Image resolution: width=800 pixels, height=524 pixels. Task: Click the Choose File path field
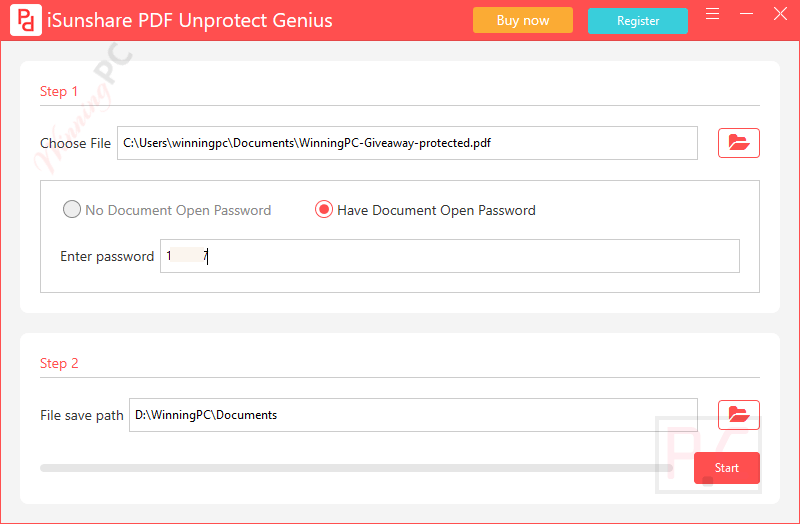click(x=407, y=143)
